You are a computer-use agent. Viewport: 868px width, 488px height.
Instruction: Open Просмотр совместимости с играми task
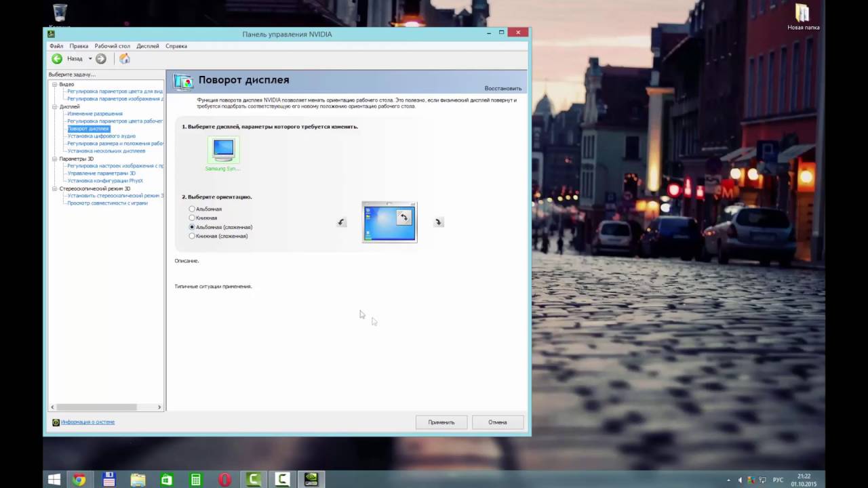tap(107, 203)
